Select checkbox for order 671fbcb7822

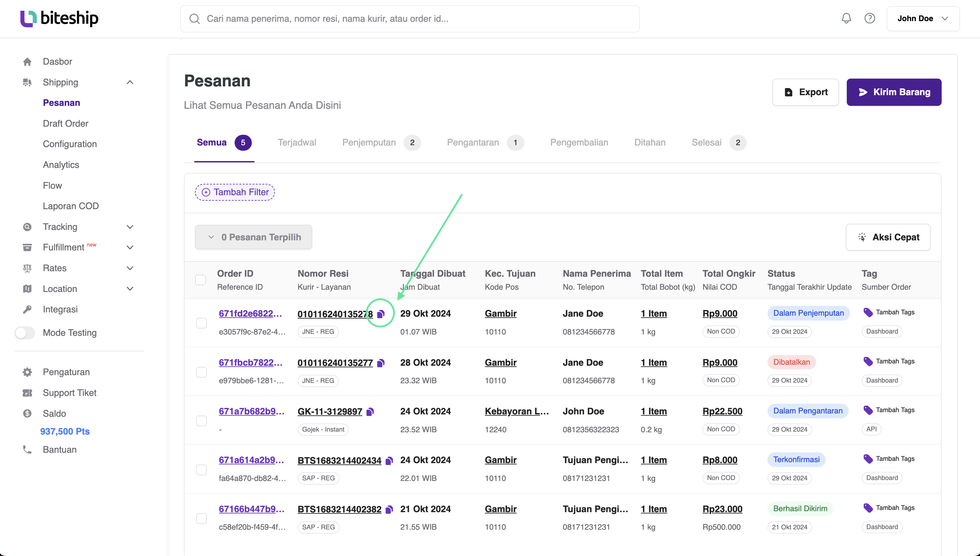point(201,372)
